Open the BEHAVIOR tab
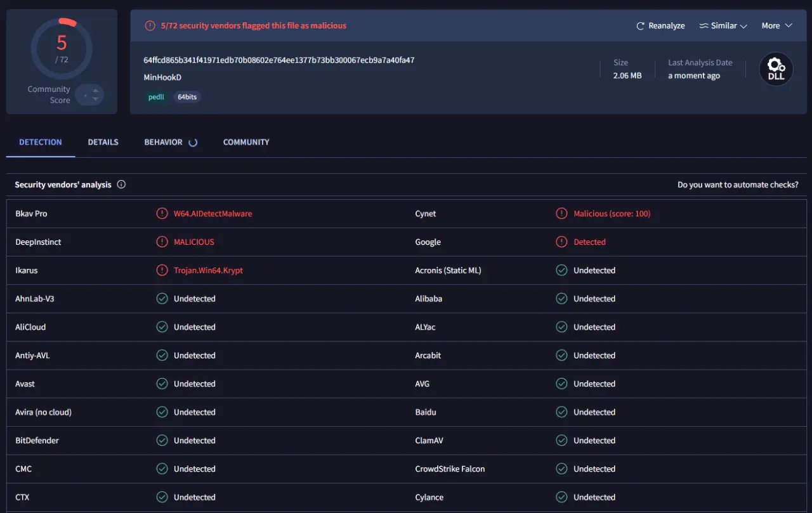Viewport: 812px width, 513px height. tap(171, 142)
